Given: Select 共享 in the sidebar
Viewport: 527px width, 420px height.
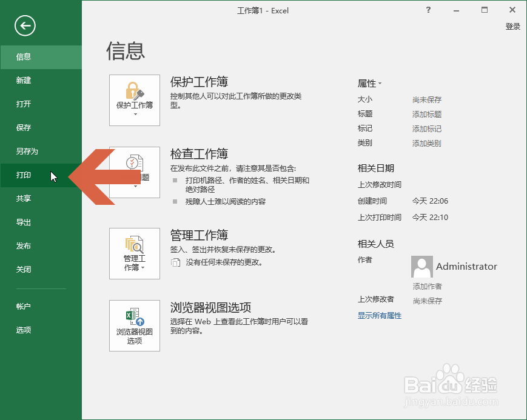Looking at the screenshot, I should (41, 199).
